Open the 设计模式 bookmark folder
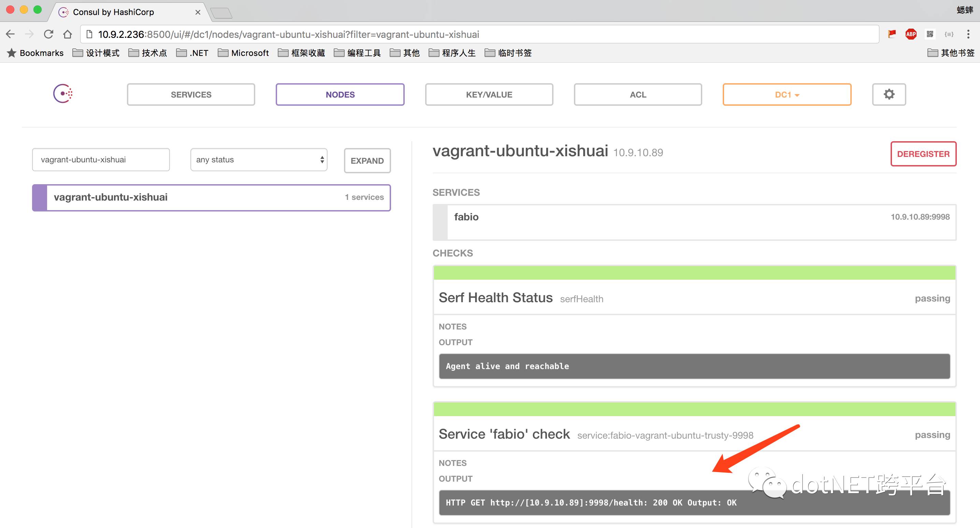The height and width of the screenshot is (528, 980). pos(96,53)
